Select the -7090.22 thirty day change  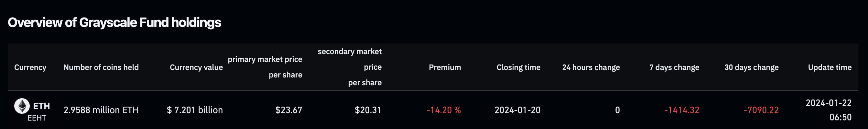pos(761,110)
